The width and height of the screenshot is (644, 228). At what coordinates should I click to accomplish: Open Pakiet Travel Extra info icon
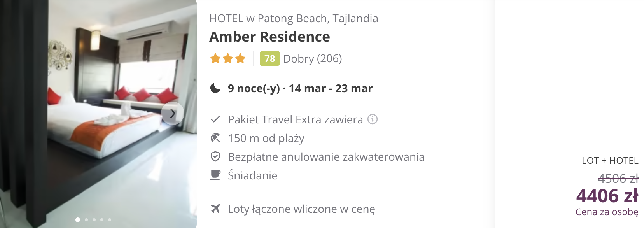click(373, 119)
